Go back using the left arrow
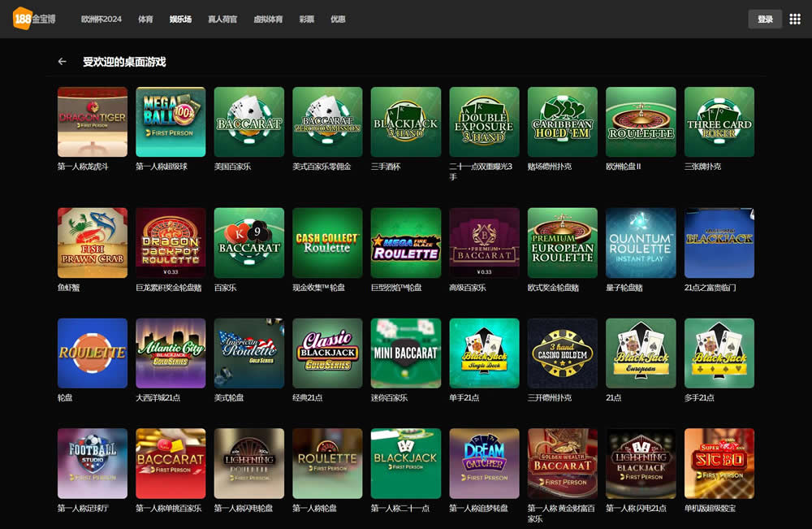Screen dimensions: 812x529 point(63,62)
